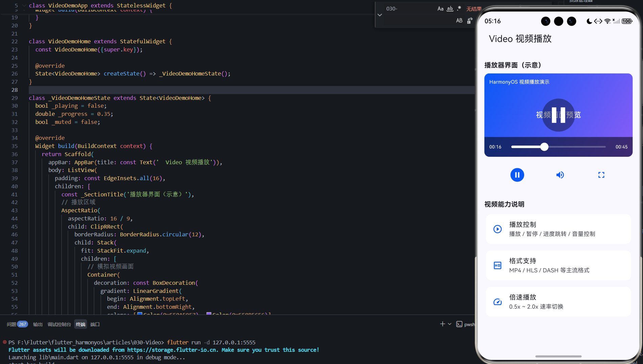Click the terminal command-failed red error marker
The image size is (643, 364).
click(x=5, y=342)
